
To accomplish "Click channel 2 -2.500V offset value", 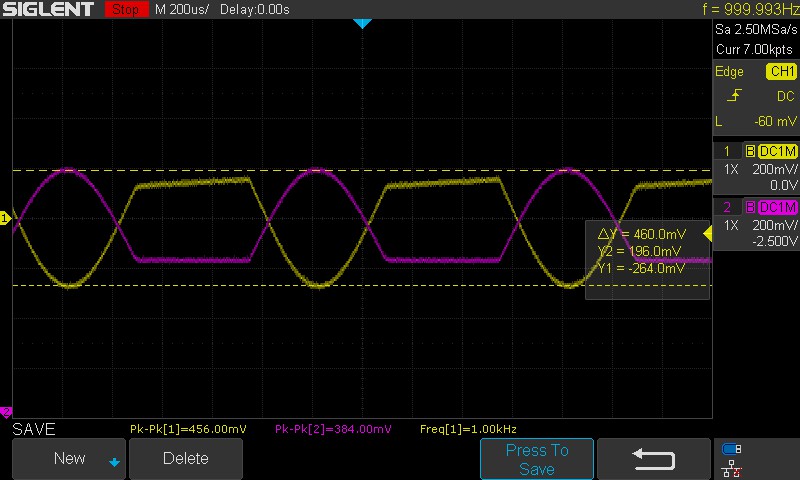I will (x=774, y=241).
